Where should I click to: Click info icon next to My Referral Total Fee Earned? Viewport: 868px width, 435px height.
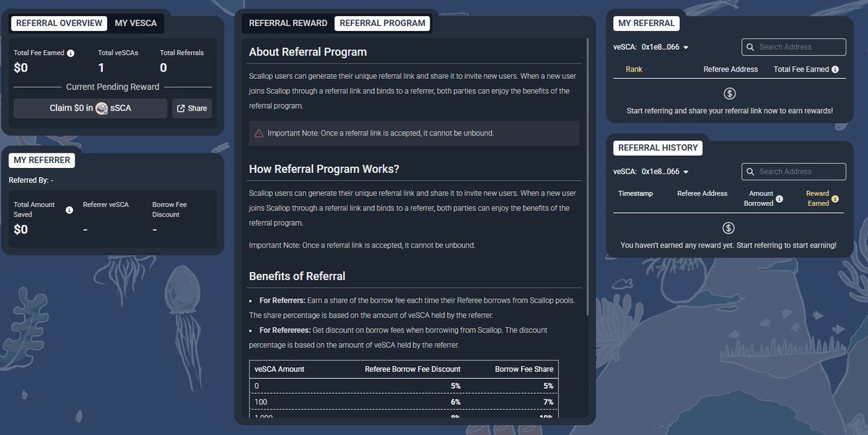coord(835,69)
